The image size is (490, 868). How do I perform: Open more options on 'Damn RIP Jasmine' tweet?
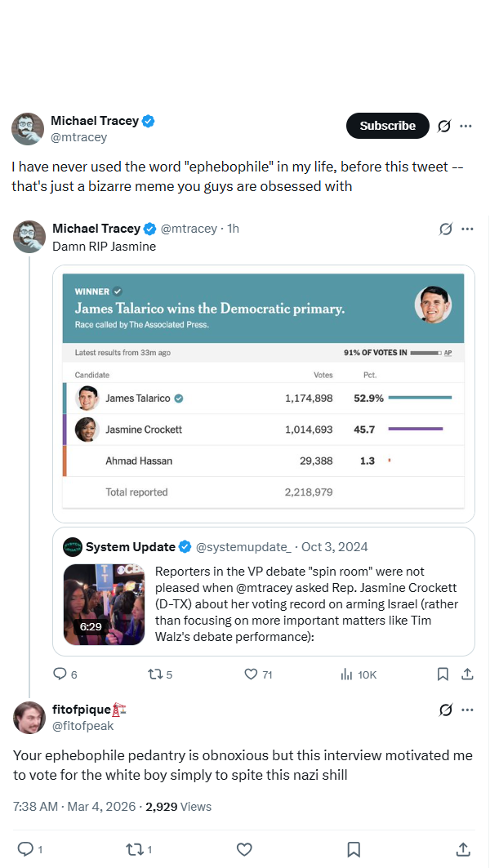(467, 229)
